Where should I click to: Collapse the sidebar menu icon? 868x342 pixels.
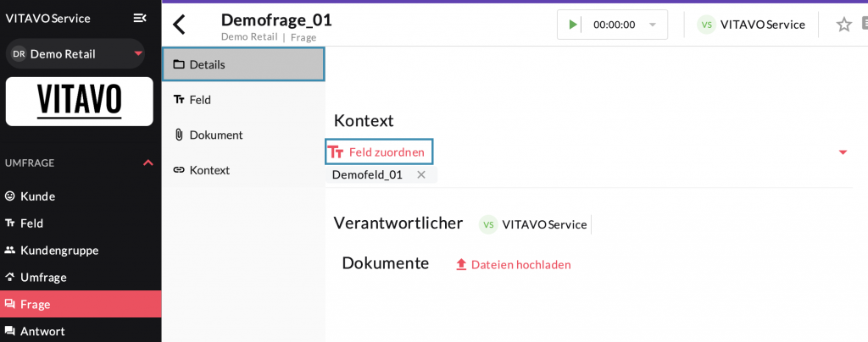(x=140, y=18)
